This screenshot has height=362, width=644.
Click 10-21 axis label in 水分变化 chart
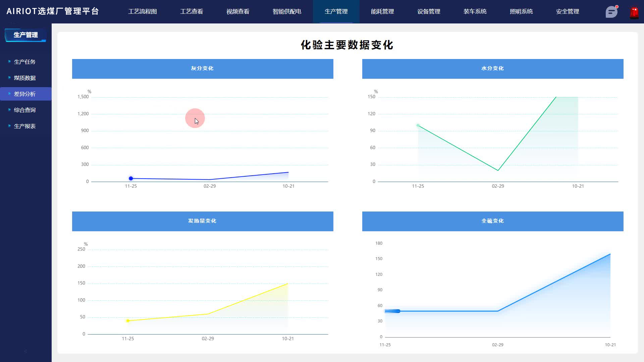click(x=578, y=186)
